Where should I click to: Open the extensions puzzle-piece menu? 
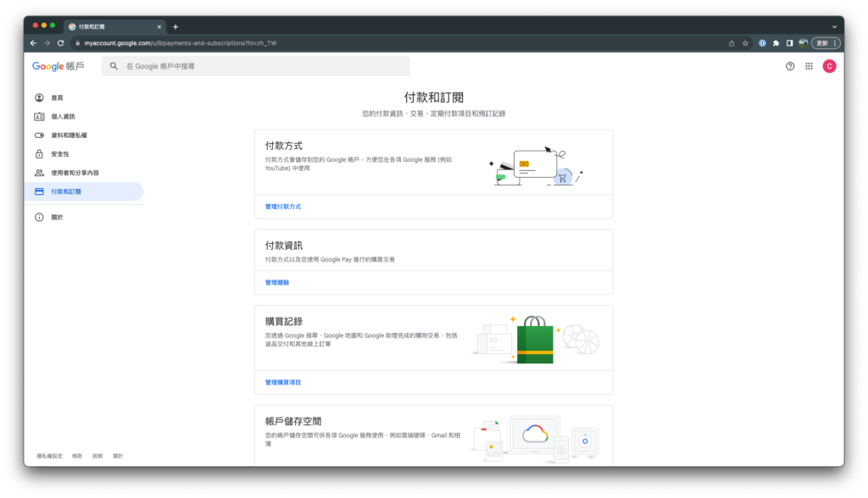[x=776, y=43]
